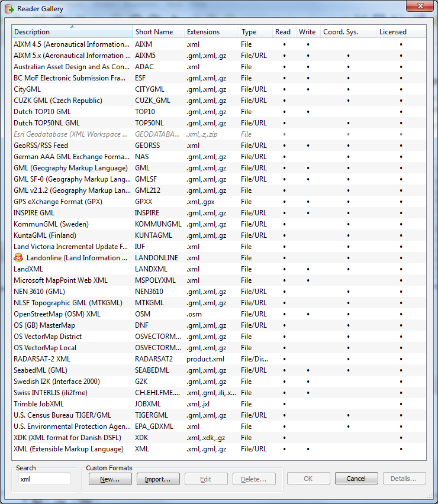The height and width of the screenshot is (504, 438).
Task: Click the Import... button
Action: tap(158, 479)
